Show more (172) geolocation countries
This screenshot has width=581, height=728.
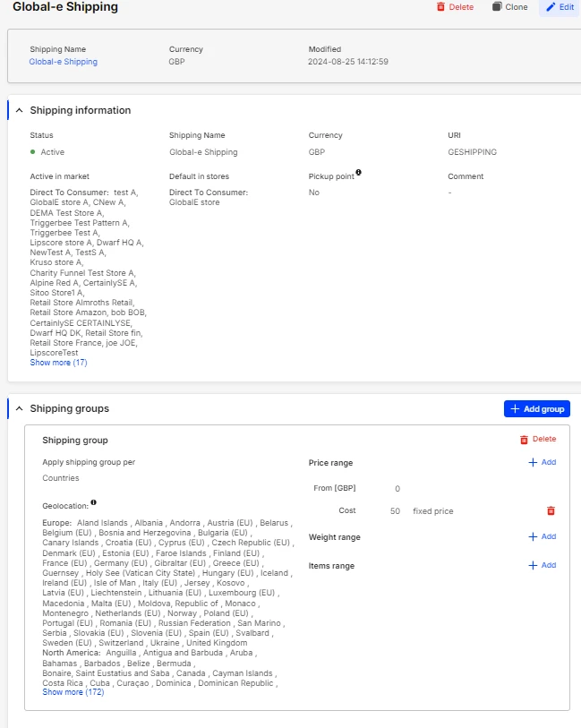(x=73, y=692)
